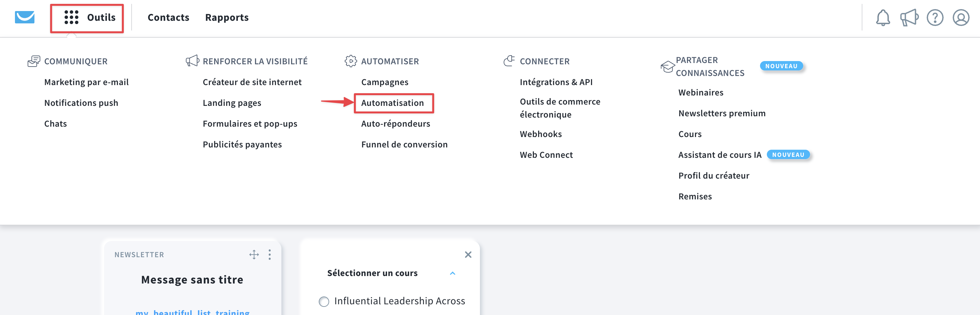
Task: Open the Contacts menu
Action: coord(168,17)
